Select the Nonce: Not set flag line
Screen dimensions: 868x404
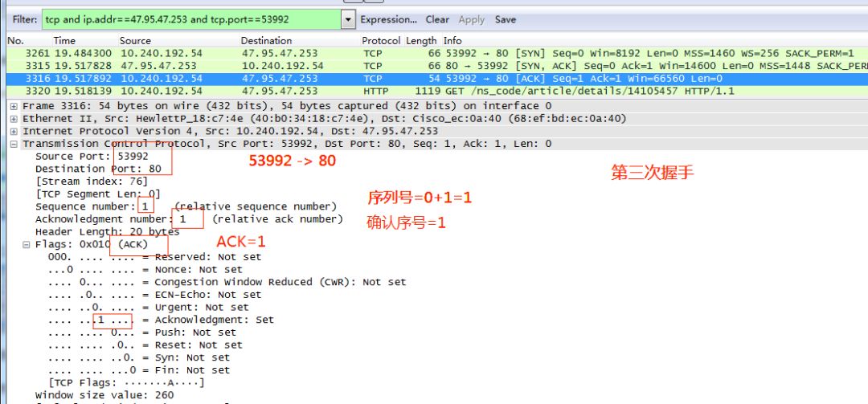click(145, 270)
